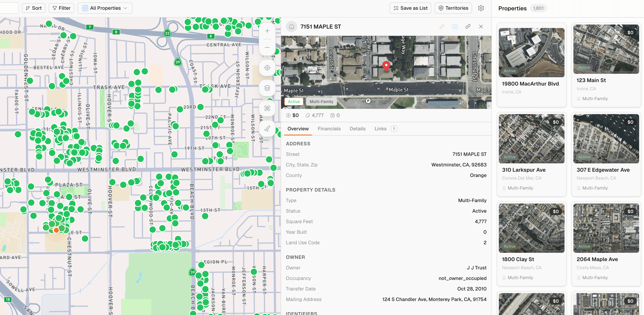
Task: Click the mailing address '124 S Chandler Ave' value
Action: [434, 299]
